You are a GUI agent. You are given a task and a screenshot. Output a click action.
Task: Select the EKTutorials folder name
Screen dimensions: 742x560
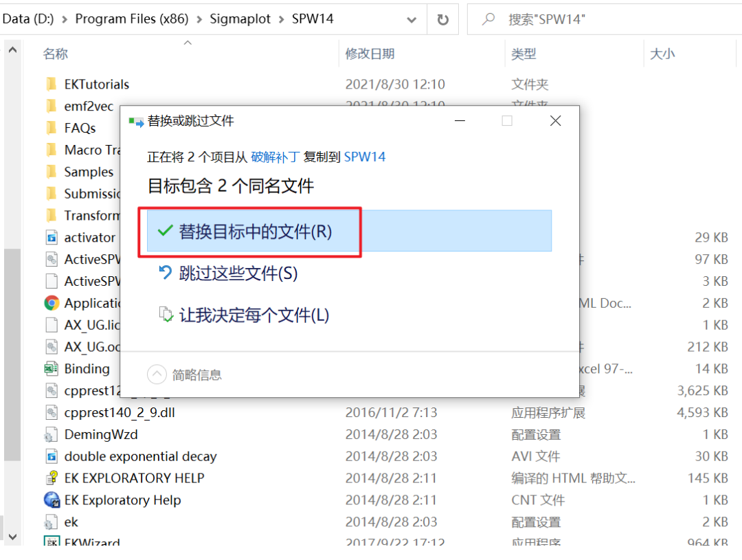[x=97, y=85]
